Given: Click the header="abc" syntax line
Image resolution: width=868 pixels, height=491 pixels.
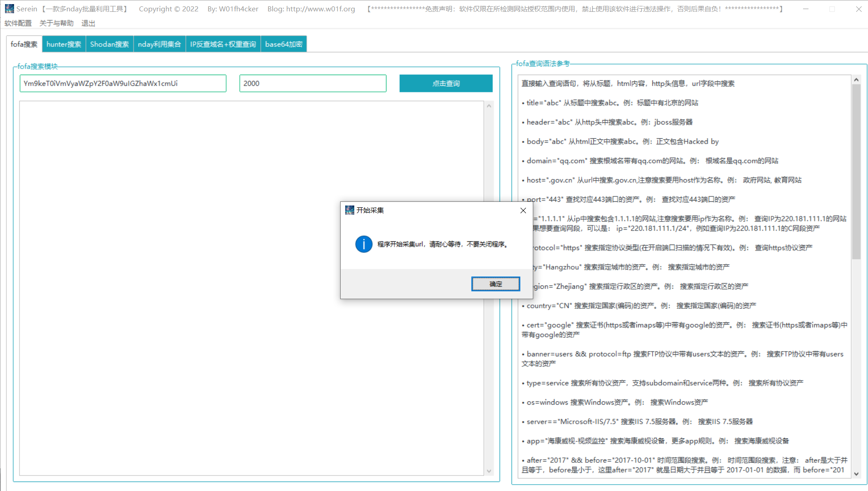Looking at the screenshot, I should point(607,122).
